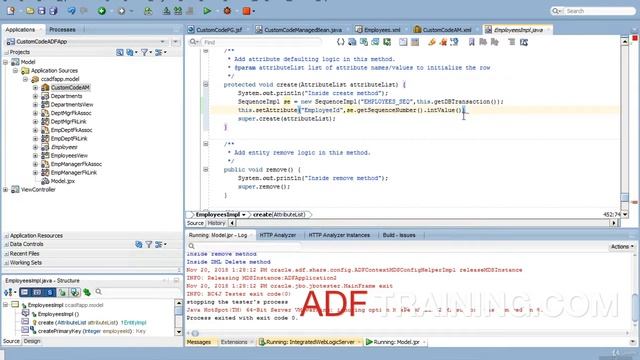Screen dimensions: 640x360
Task: Click the Structure panel search magnifier
Action: point(98,292)
